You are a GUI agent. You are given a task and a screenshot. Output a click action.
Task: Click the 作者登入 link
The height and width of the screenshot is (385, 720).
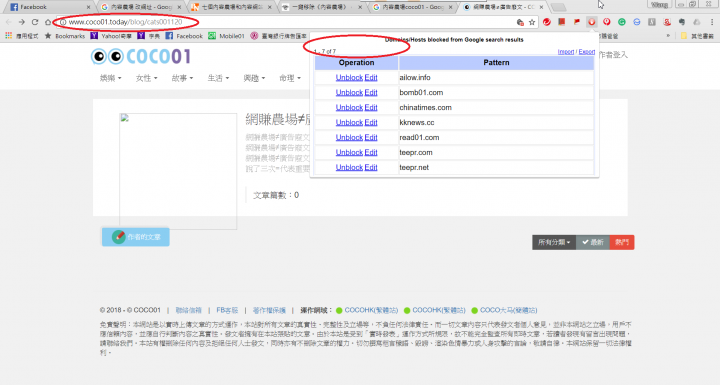[613, 55]
